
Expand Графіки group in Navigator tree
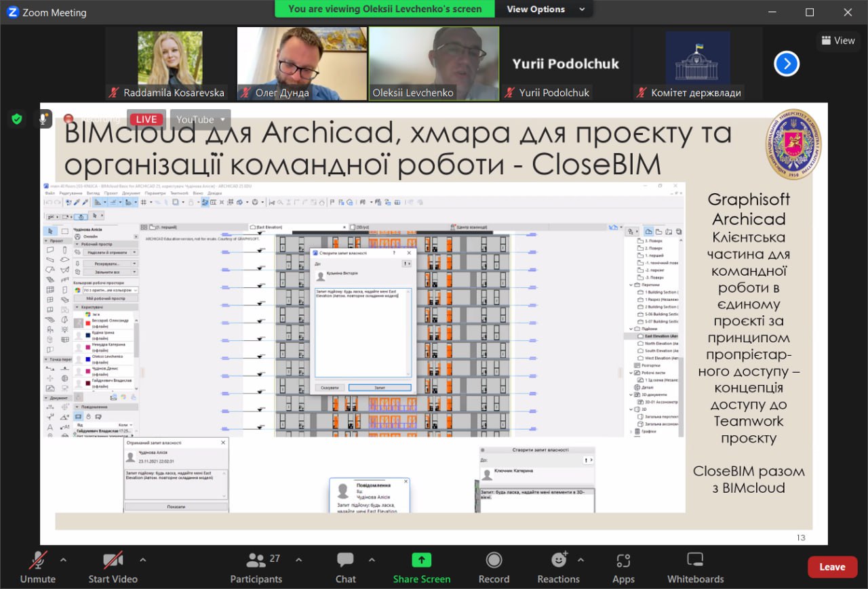click(x=631, y=431)
